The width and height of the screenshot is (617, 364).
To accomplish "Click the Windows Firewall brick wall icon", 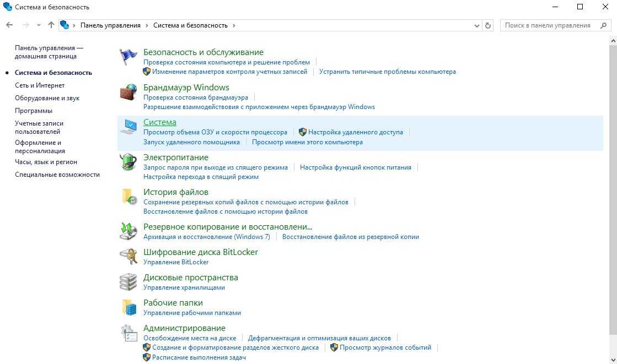I will (x=128, y=92).
